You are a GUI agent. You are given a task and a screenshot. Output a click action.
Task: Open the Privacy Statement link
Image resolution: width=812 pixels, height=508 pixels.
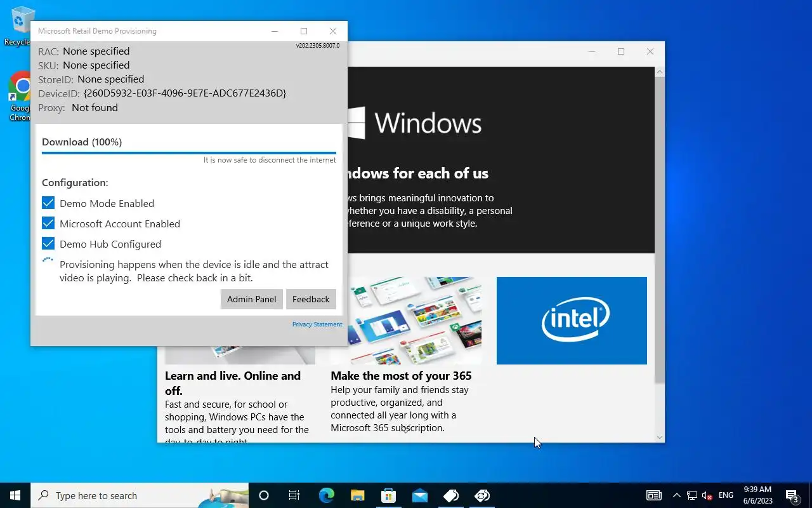tap(317, 324)
